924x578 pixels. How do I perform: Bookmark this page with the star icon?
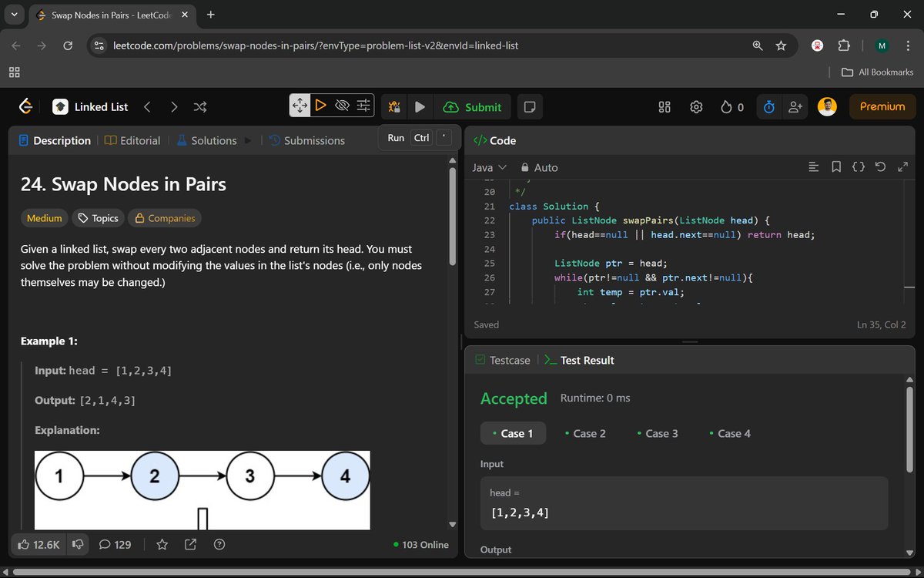point(781,45)
